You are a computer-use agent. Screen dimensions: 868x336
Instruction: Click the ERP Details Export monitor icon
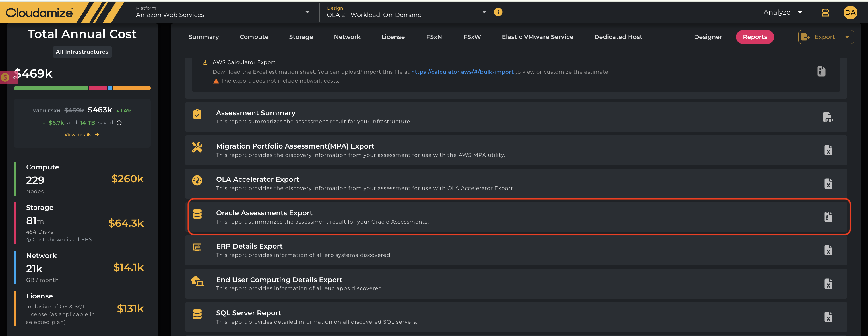pyautogui.click(x=197, y=247)
